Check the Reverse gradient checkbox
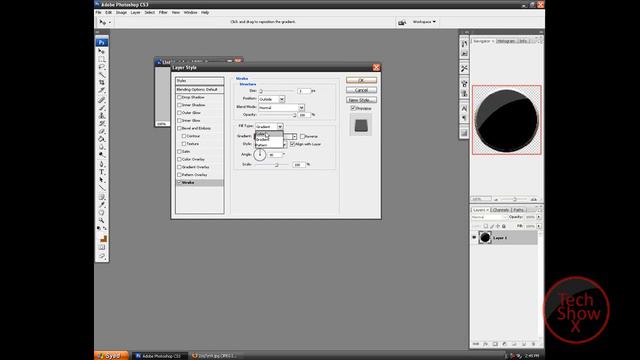 [x=302, y=136]
